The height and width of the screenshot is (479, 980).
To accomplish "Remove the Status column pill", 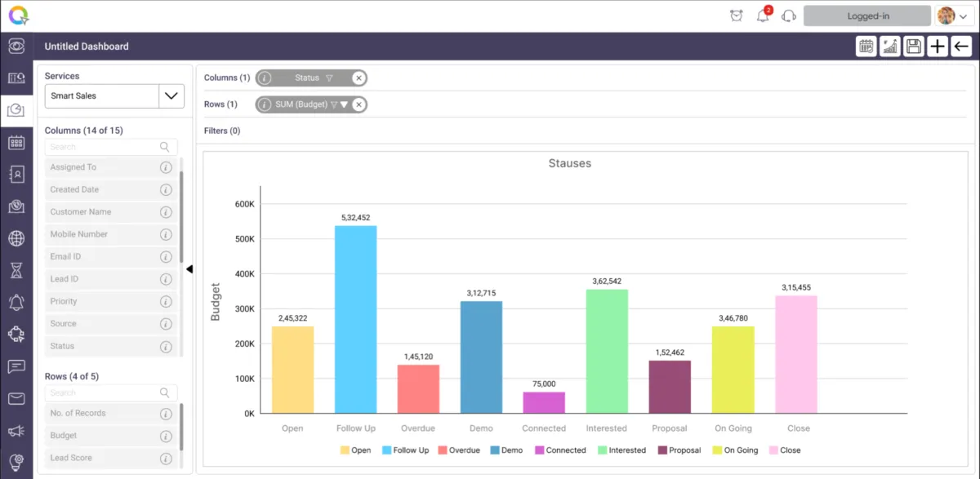I will (358, 78).
